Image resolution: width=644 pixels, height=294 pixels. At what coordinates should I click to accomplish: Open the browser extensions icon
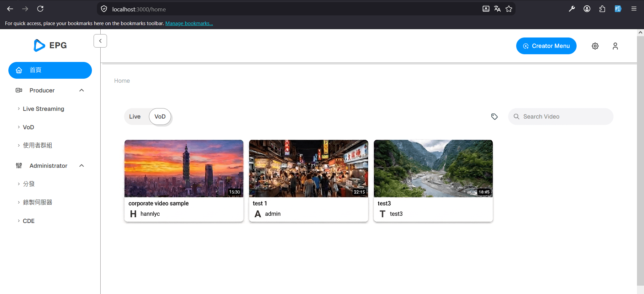tap(602, 9)
